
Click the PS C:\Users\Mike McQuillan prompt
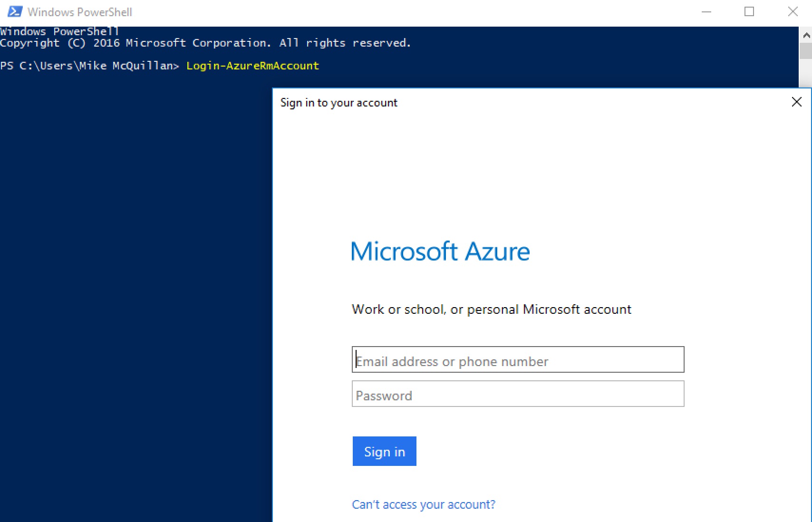(x=89, y=66)
